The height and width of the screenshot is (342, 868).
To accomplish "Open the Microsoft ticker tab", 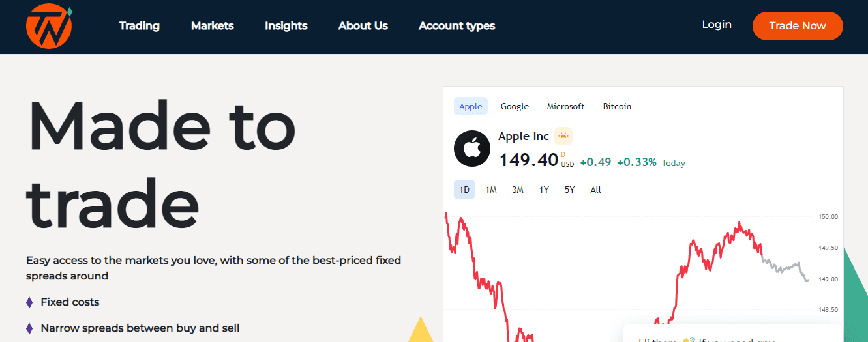I will click(565, 106).
